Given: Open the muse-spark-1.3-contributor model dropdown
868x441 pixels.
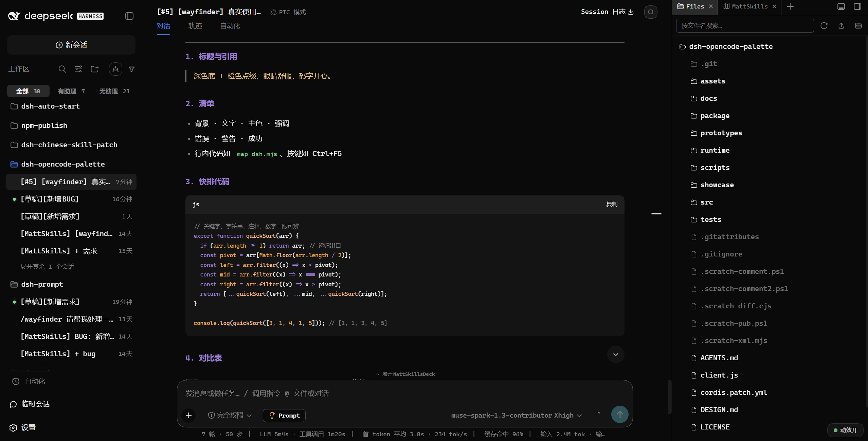Looking at the screenshot, I should coord(516,415).
